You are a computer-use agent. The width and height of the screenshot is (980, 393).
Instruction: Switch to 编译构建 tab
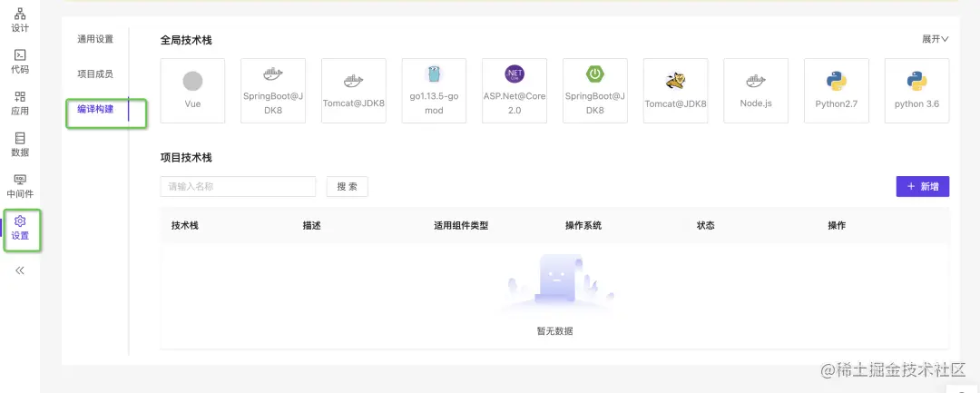pyautogui.click(x=95, y=109)
